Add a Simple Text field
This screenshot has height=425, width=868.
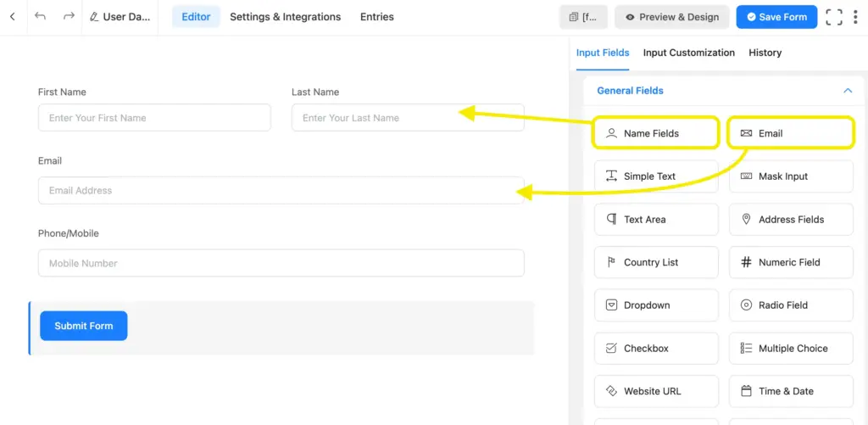(x=656, y=176)
